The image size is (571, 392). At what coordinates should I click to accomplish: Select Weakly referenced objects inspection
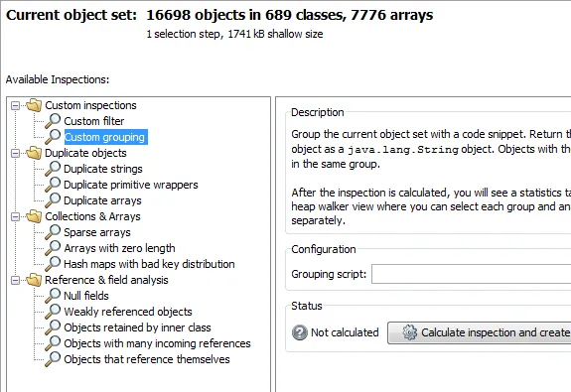point(128,312)
